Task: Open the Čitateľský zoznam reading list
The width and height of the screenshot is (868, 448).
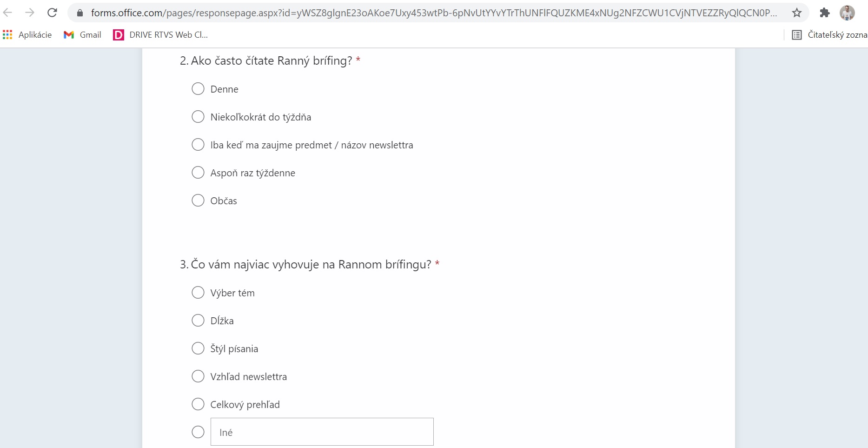Action: [x=829, y=35]
